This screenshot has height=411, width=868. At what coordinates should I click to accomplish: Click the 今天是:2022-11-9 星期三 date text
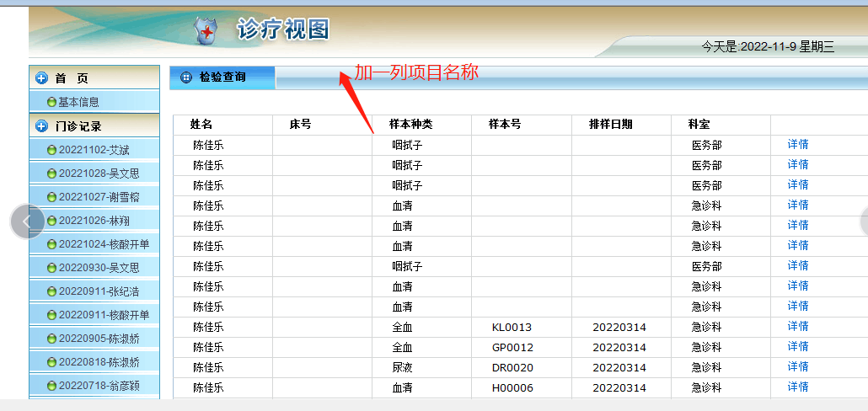click(x=768, y=47)
